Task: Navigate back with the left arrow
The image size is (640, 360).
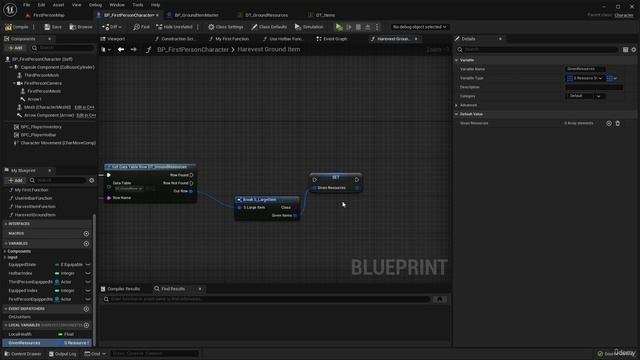Action: click(x=121, y=49)
